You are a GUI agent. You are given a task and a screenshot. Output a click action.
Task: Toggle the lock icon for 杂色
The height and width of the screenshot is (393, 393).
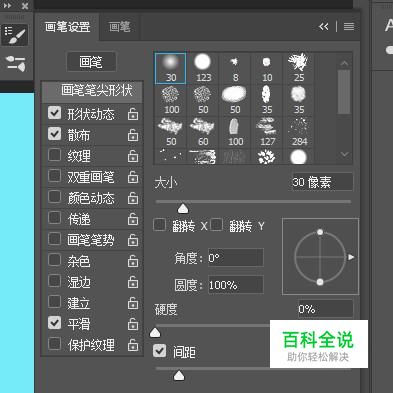133,261
